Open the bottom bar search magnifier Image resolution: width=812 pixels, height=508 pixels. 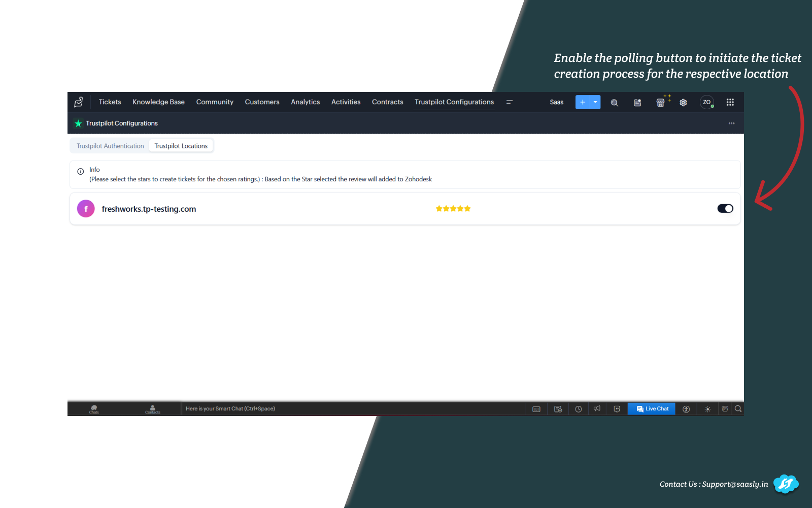(x=738, y=408)
